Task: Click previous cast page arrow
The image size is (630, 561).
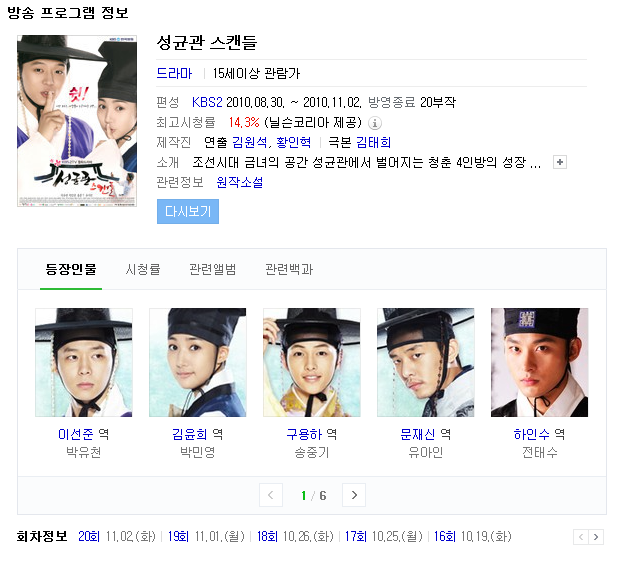Action: (271, 495)
